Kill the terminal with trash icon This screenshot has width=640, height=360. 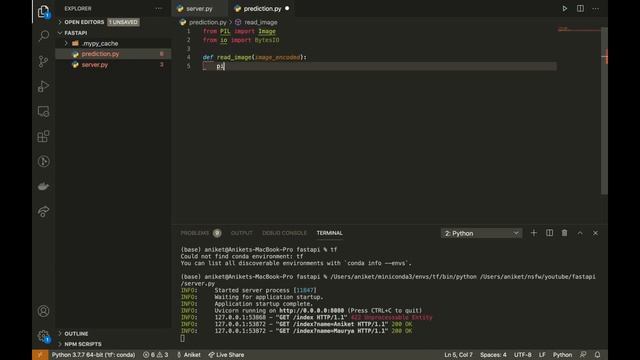click(564, 233)
